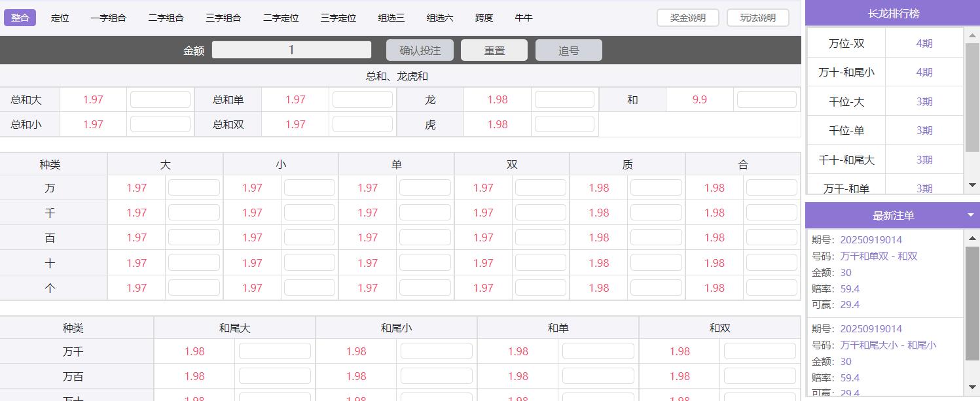Click the 重置 reset button
The image size is (980, 401).
(494, 50)
